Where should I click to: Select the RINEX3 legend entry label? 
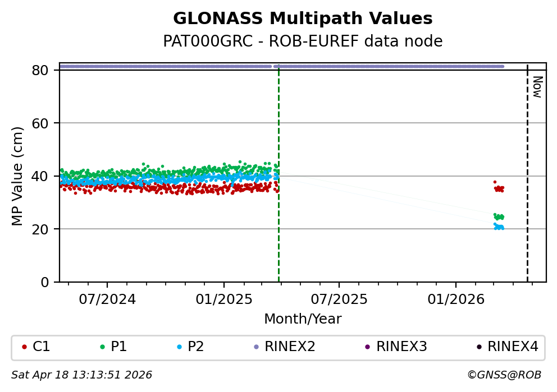pos(401,347)
